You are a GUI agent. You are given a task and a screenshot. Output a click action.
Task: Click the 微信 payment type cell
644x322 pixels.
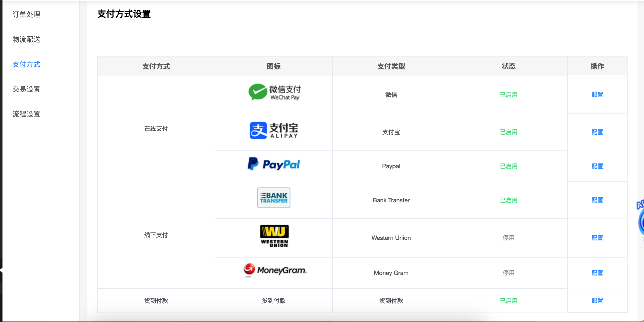pos(391,95)
